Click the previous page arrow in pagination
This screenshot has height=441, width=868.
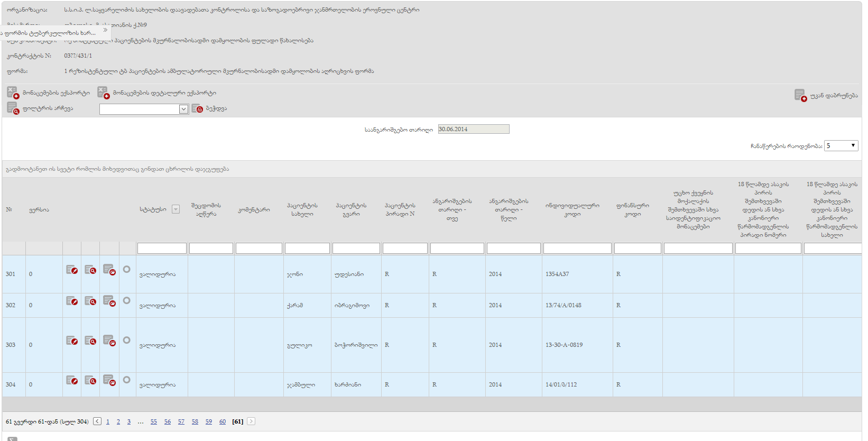pyautogui.click(x=97, y=421)
